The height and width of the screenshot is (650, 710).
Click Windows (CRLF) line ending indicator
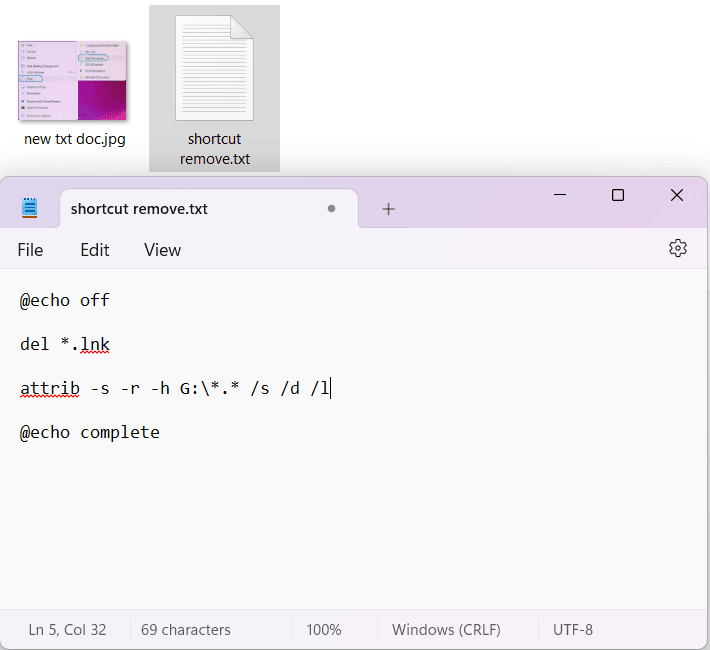(446, 630)
